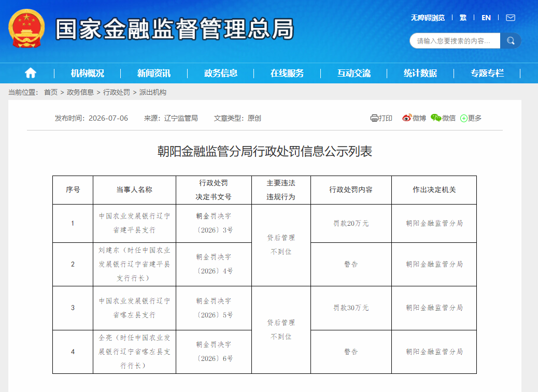This screenshot has width=538, height=392.
Task: Click 贷后管理不到位 cell for rows 1-2
Action: click(x=281, y=244)
